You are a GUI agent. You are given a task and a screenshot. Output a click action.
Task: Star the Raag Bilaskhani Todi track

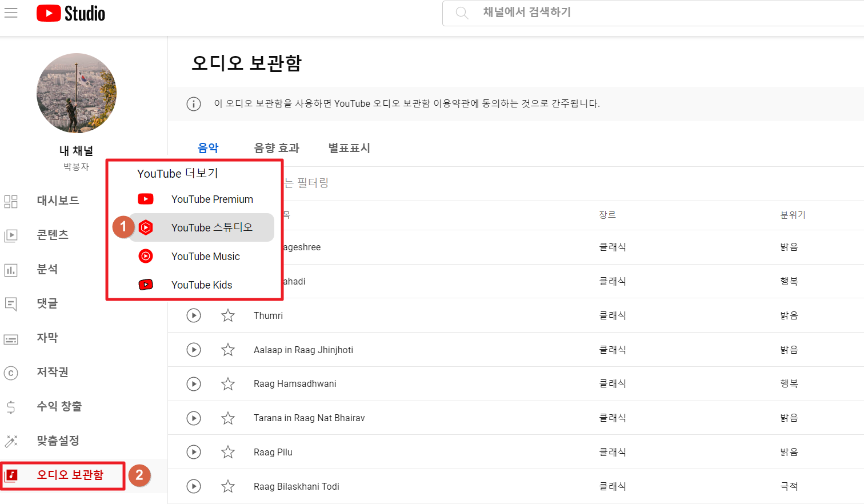tap(228, 486)
